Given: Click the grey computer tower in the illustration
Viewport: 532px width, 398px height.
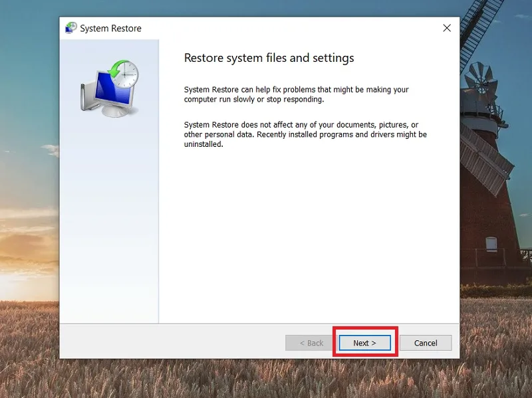Looking at the screenshot, I should point(86,97).
